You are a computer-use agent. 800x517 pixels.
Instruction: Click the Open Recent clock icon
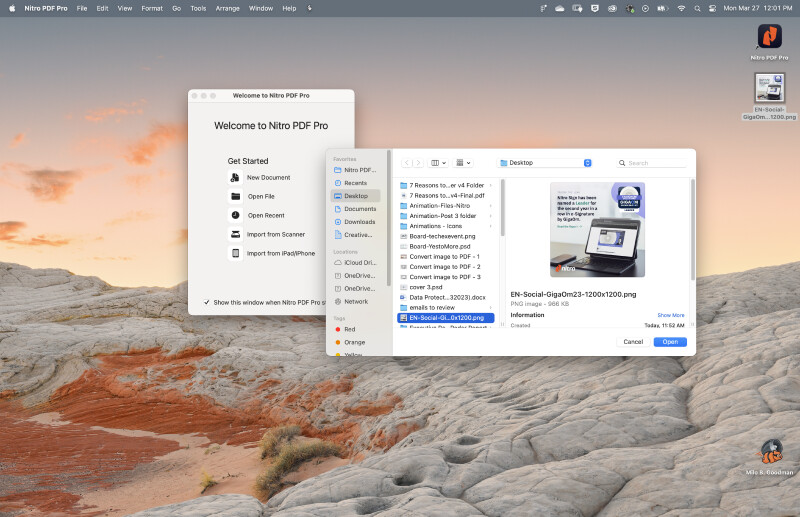[235, 215]
